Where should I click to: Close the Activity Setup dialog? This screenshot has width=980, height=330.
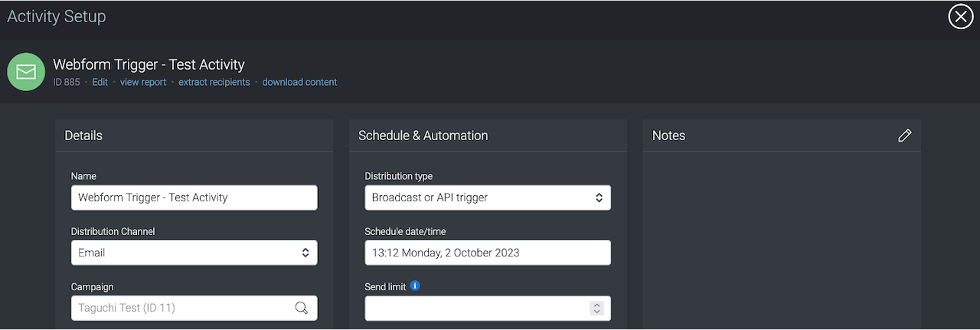click(960, 16)
